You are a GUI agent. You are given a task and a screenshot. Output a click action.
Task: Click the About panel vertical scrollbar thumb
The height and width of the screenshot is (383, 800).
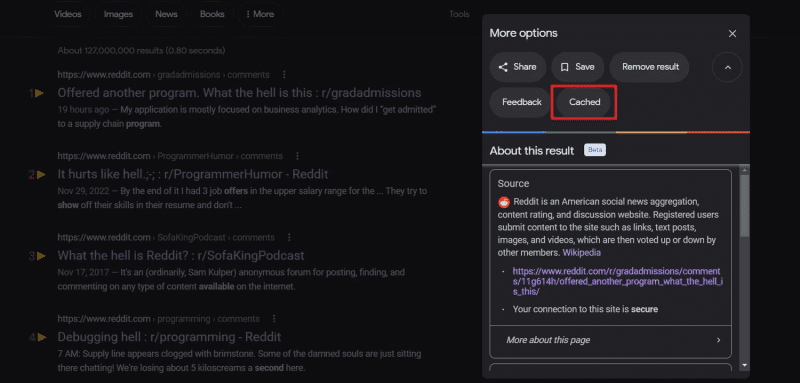pos(744,206)
